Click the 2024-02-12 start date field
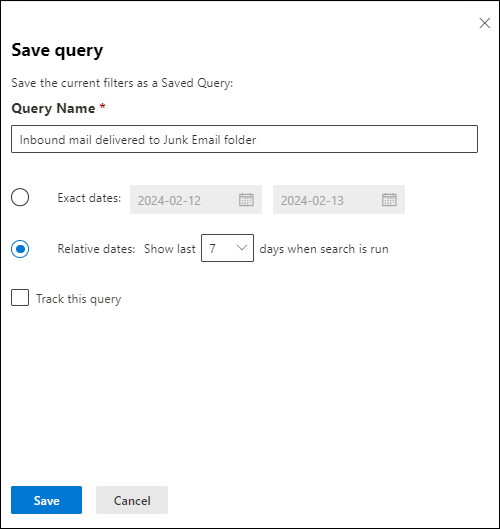Screen dimensions: 500x529 point(196,199)
